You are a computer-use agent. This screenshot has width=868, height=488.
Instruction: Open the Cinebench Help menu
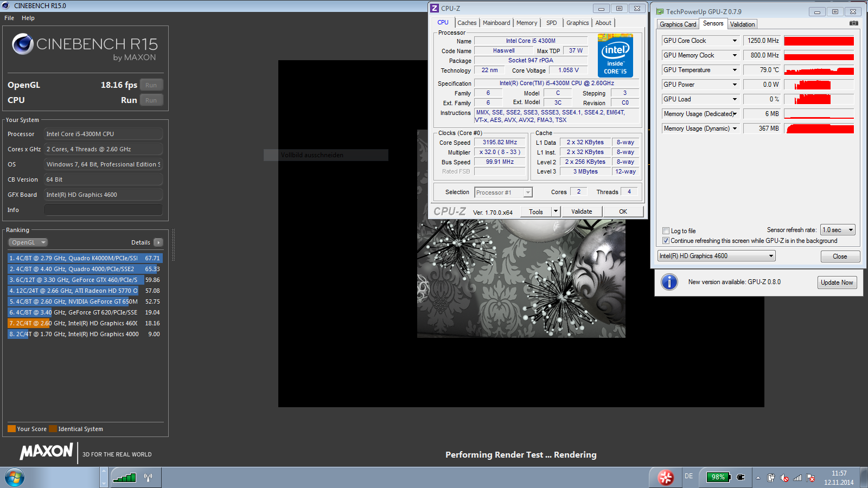point(28,18)
